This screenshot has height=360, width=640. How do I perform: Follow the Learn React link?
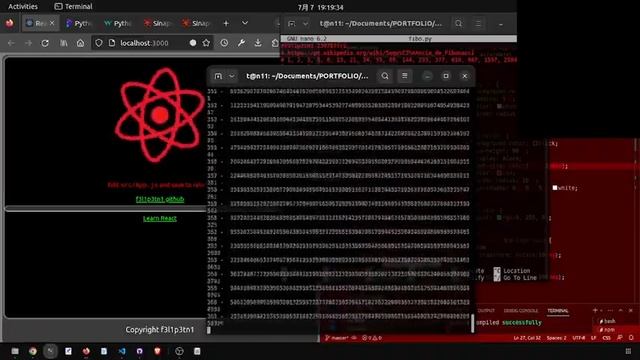(160, 218)
